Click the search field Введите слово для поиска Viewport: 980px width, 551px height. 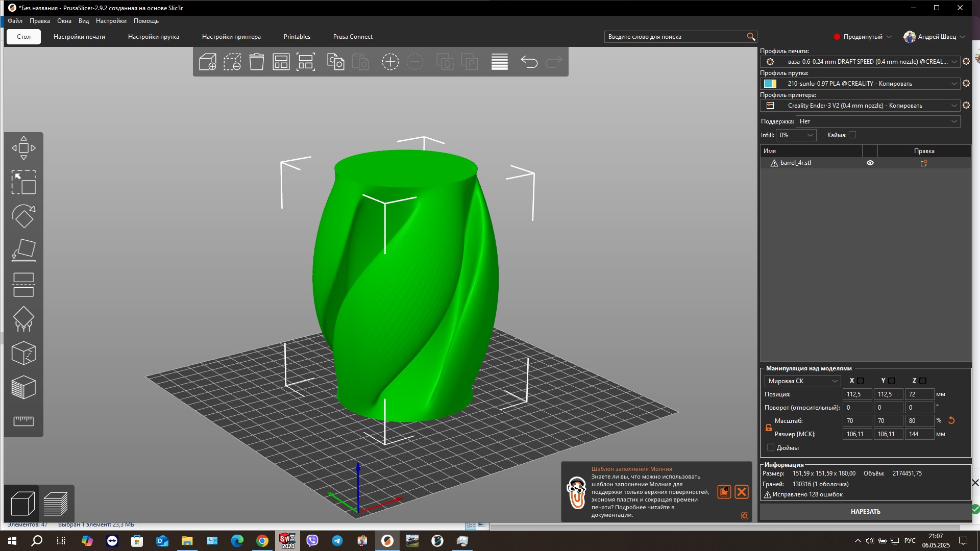click(675, 37)
